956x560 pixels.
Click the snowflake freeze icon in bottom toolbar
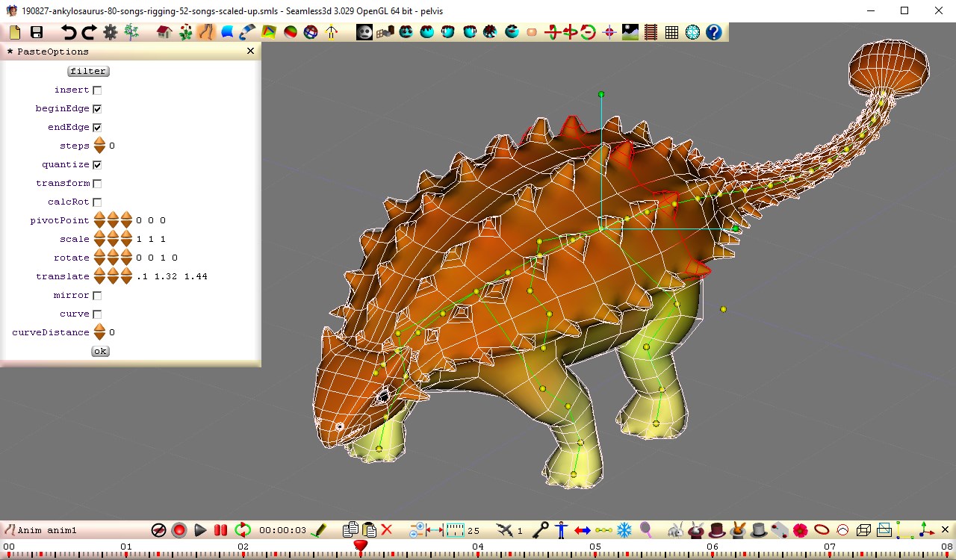tap(624, 529)
